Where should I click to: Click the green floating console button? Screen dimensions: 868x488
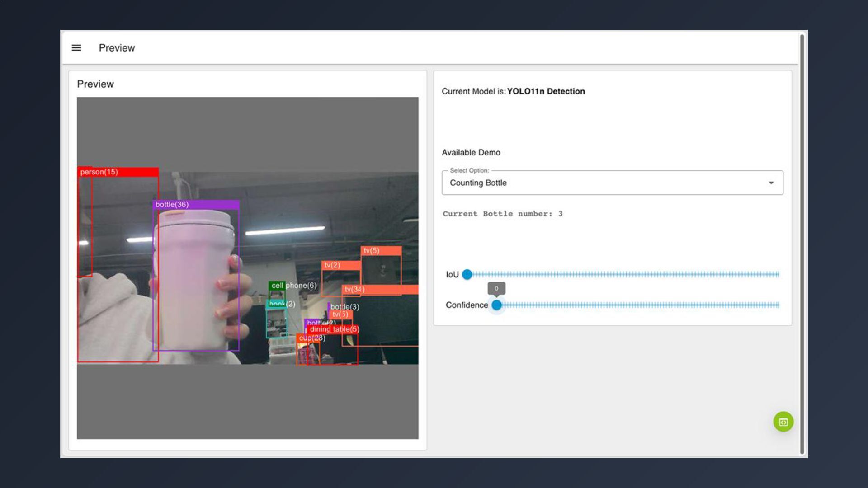click(x=783, y=422)
